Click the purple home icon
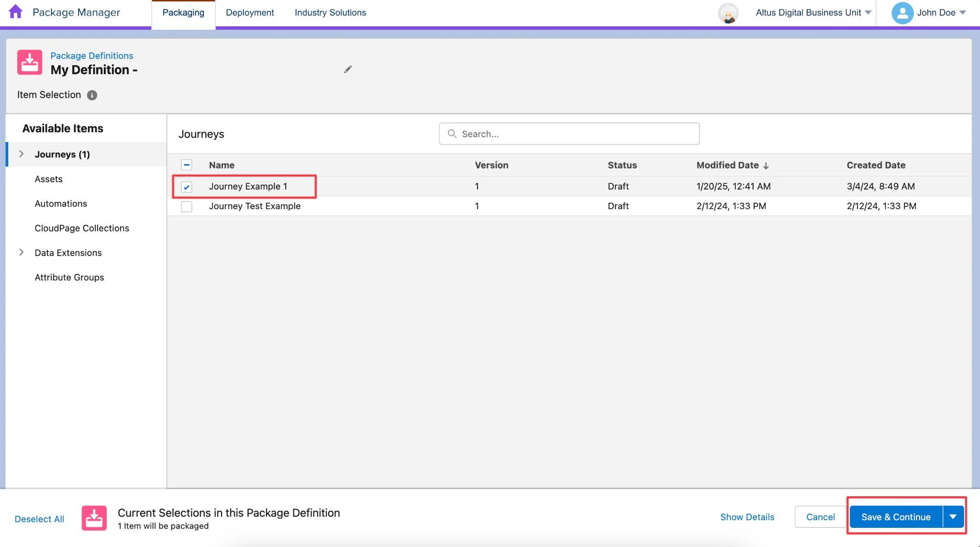 click(x=15, y=11)
